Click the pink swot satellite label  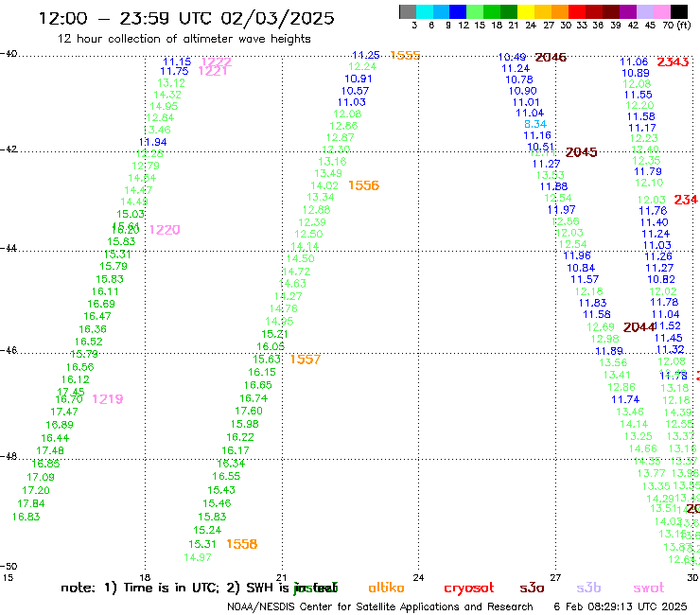[x=649, y=588]
